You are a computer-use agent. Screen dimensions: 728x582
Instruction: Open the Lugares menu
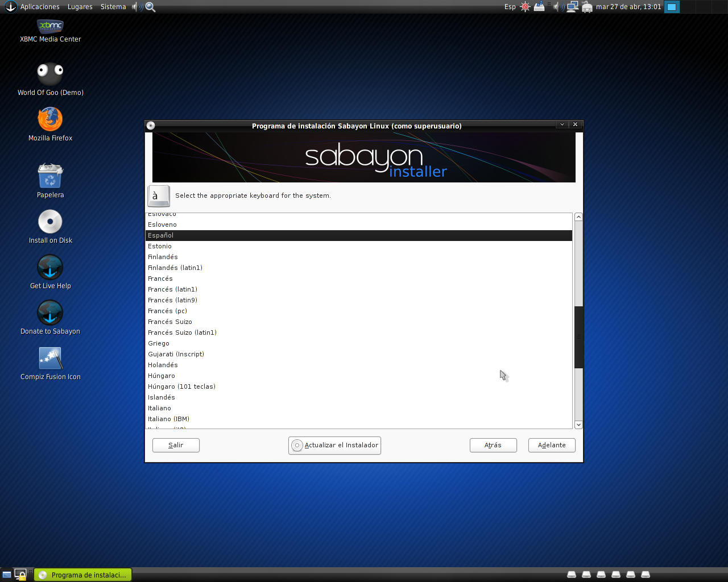click(x=80, y=7)
